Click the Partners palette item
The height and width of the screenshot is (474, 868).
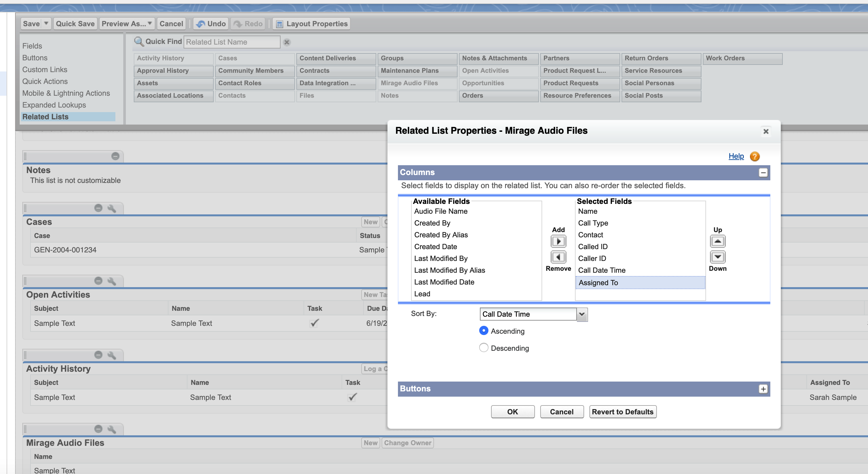pos(580,58)
